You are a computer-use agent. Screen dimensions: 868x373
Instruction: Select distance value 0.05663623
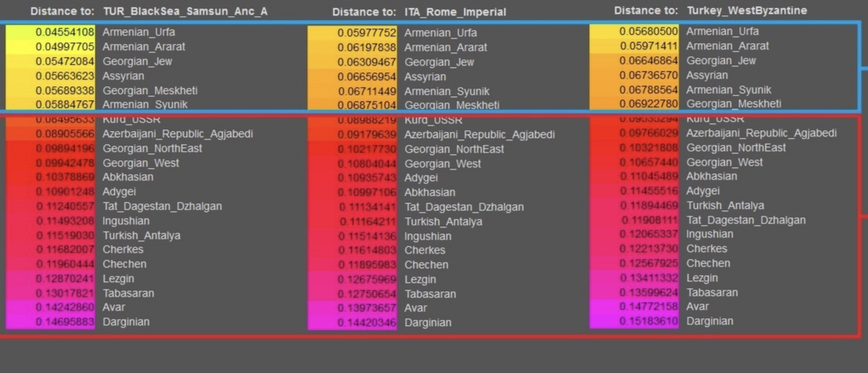65,76
